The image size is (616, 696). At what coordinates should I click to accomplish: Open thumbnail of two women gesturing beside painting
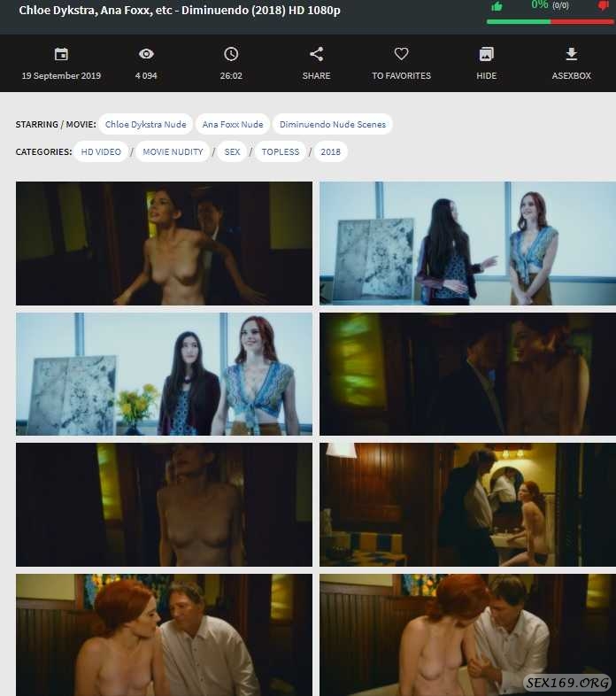[467, 244]
